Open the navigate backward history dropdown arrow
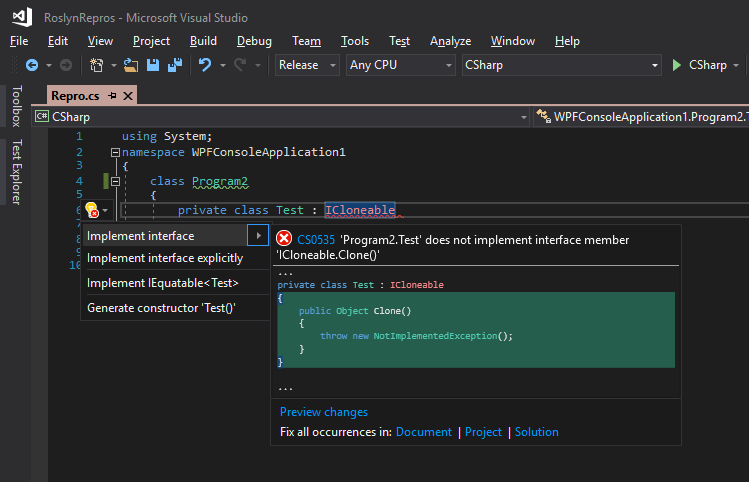 [x=49, y=65]
